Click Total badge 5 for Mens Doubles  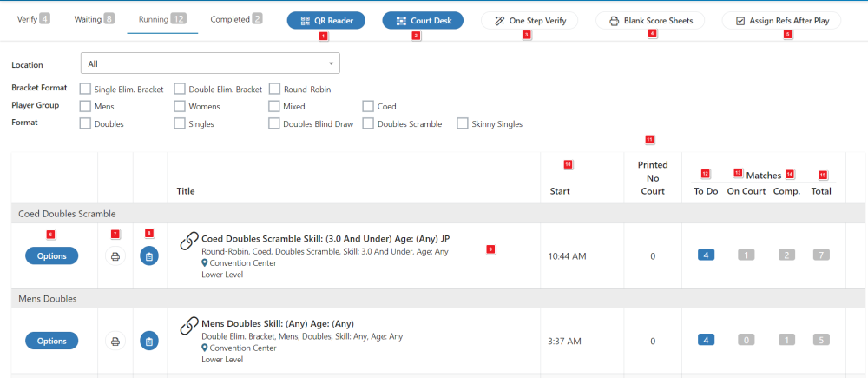(821, 340)
